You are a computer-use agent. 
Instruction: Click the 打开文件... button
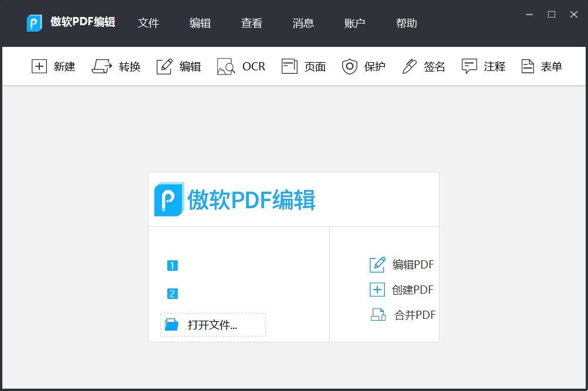212,325
